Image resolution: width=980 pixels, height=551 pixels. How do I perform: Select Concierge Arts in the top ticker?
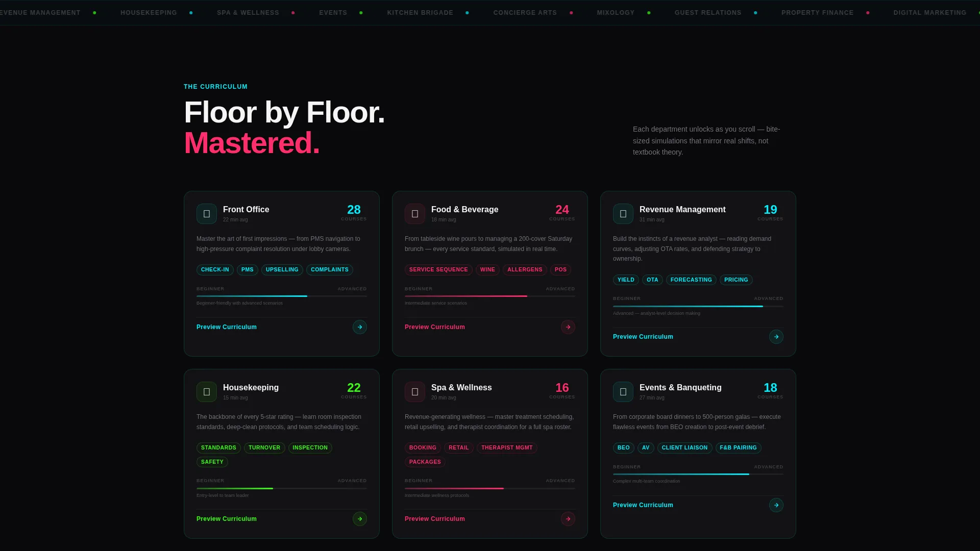(x=525, y=13)
